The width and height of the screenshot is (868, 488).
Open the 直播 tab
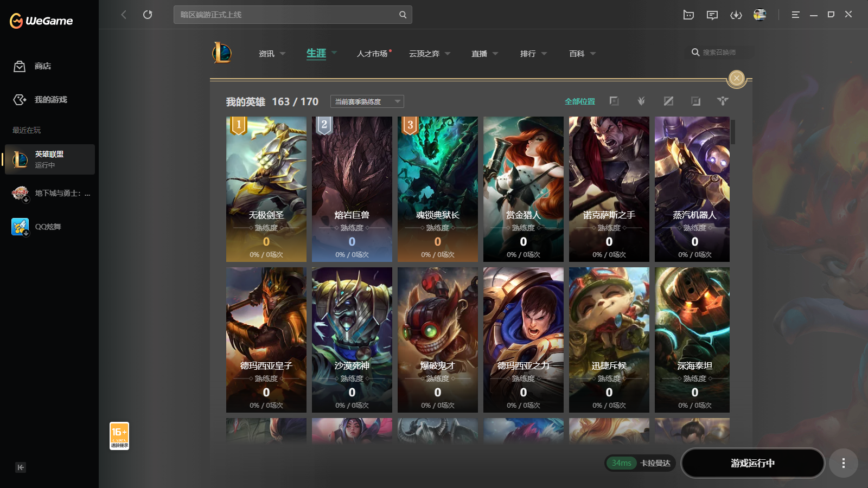[x=479, y=54]
